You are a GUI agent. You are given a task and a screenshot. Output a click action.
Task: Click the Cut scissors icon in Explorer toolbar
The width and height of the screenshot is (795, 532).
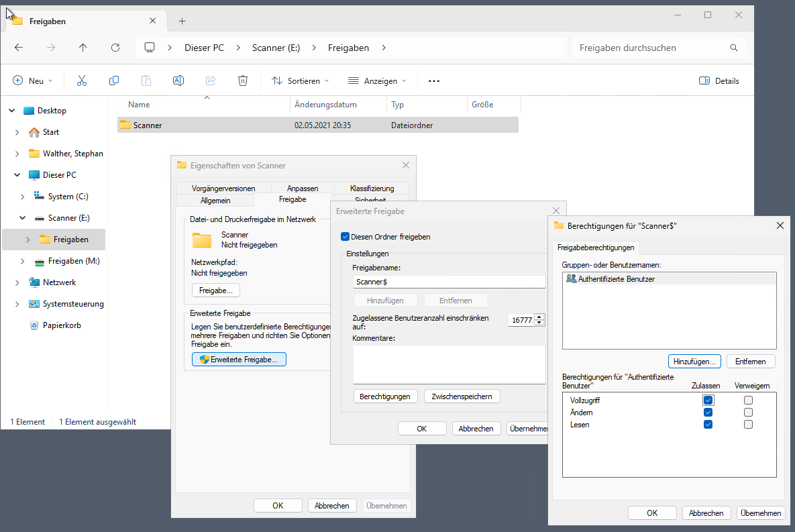pos(82,81)
